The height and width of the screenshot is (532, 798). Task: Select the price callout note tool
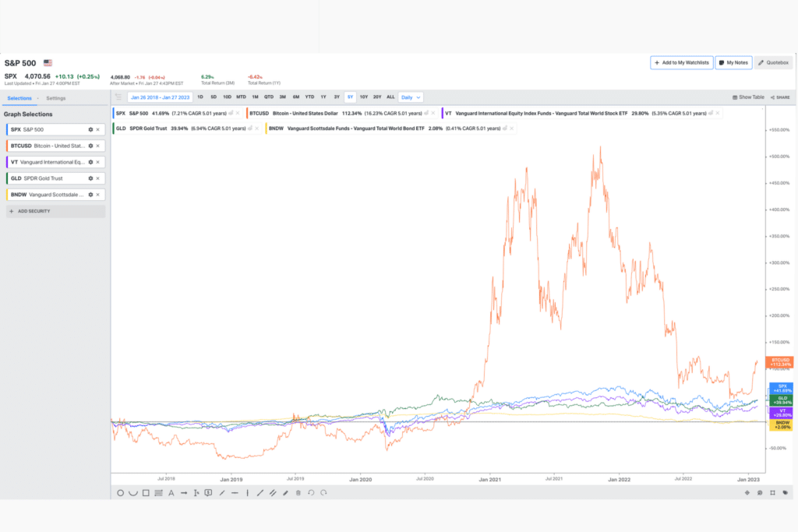[208, 493]
